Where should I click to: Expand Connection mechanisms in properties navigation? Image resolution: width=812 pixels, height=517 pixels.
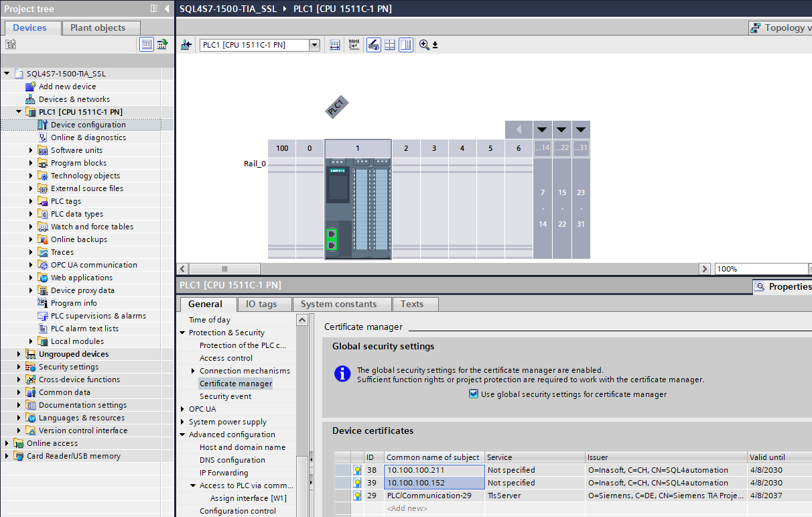click(x=193, y=371)
